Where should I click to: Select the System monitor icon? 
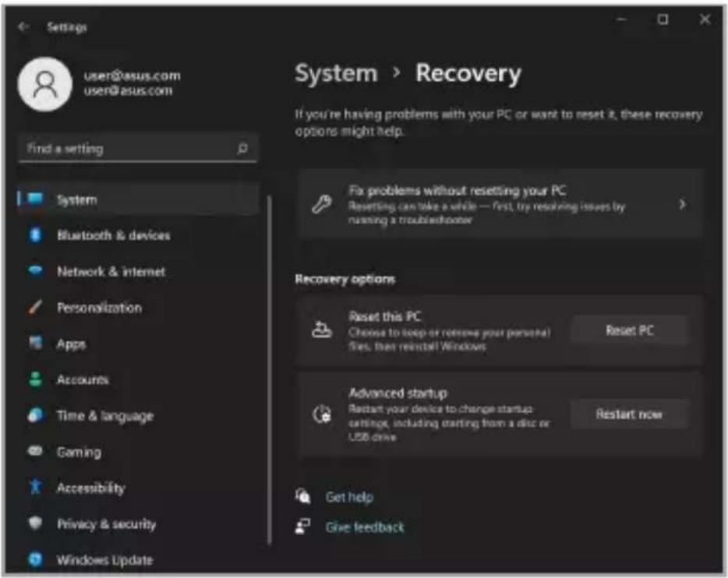(x=35, y=199)
